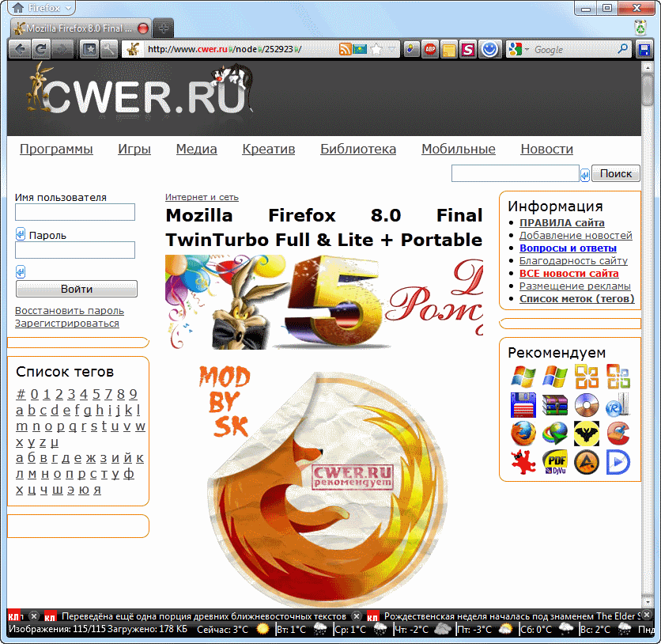The image size is (661, 644).
Task: Open a new tab with the plus button
Action: 163,28
